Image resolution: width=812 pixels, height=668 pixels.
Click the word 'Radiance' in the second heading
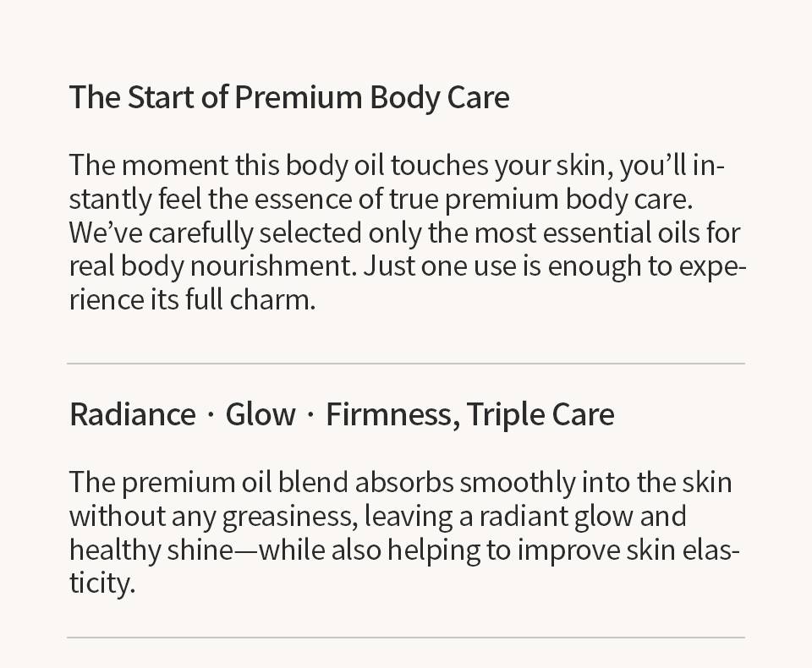coord(133,414)
